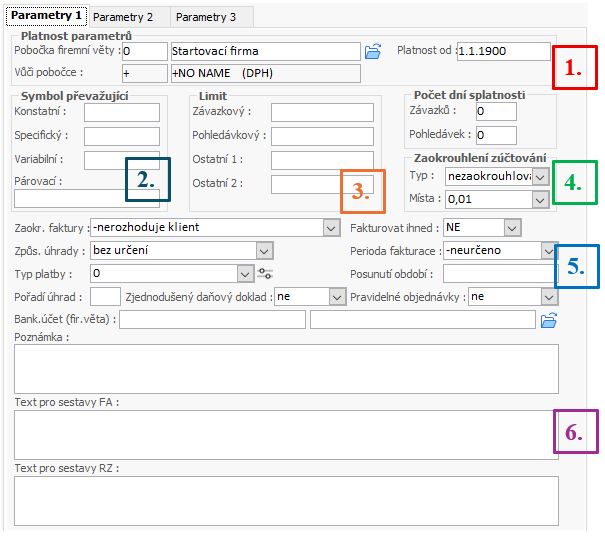Image resolution: width=605 pixels, height=539 pixels.
Task: Click folder icon beside Bank.účet fields
Action: 548,320
